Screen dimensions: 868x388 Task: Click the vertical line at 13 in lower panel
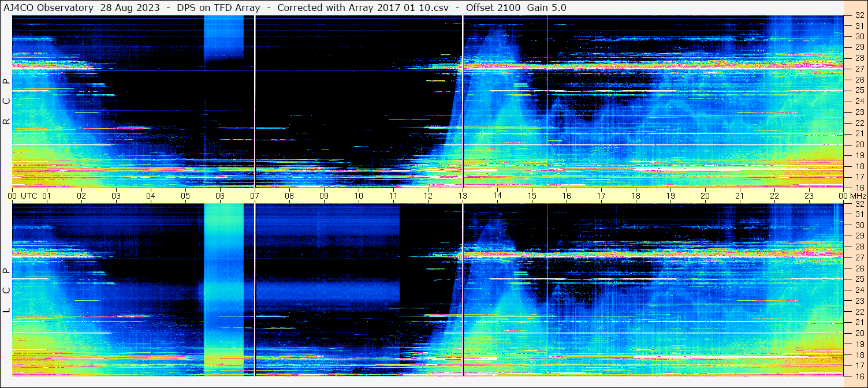[x=463, y=289]
